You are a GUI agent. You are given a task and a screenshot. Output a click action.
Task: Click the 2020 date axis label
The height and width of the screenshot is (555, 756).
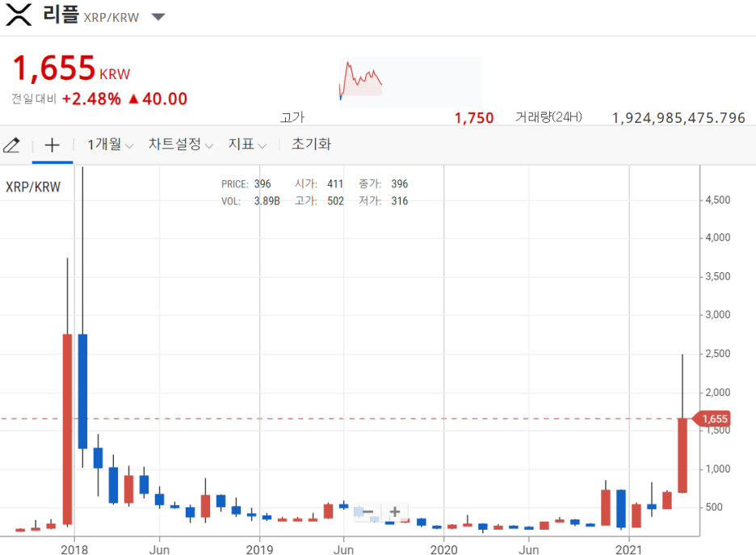pyautogui.click(x=443, y=549)
